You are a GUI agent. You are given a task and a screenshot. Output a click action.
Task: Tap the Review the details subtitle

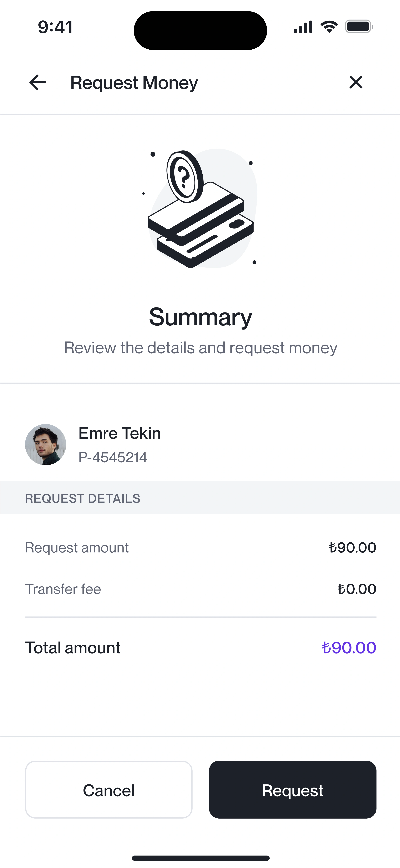200,348
